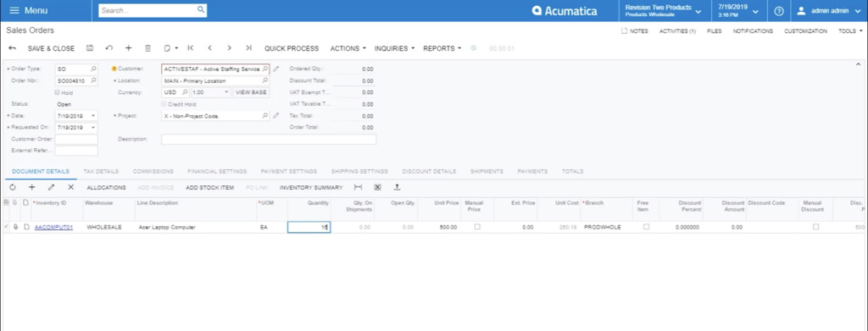Export grid to Excel icon
The height and width of the screenshot is (331, 868).
pos(377,188)
